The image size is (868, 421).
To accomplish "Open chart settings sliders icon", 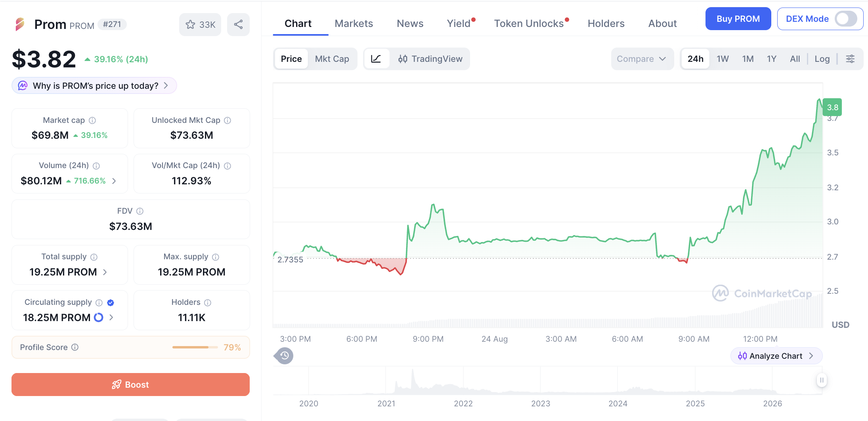I will (x=850, y=59).
